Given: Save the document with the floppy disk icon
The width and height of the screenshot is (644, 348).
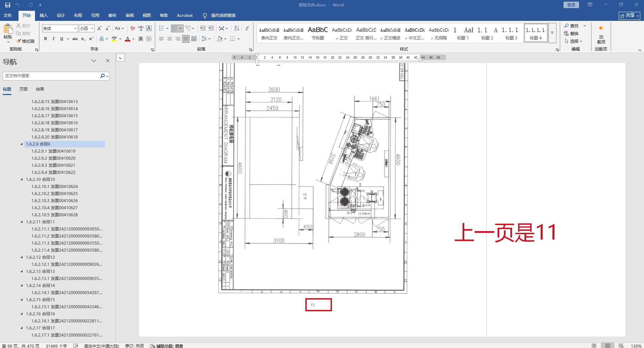Looking at the screenshot, I should [x=7, y=5].
